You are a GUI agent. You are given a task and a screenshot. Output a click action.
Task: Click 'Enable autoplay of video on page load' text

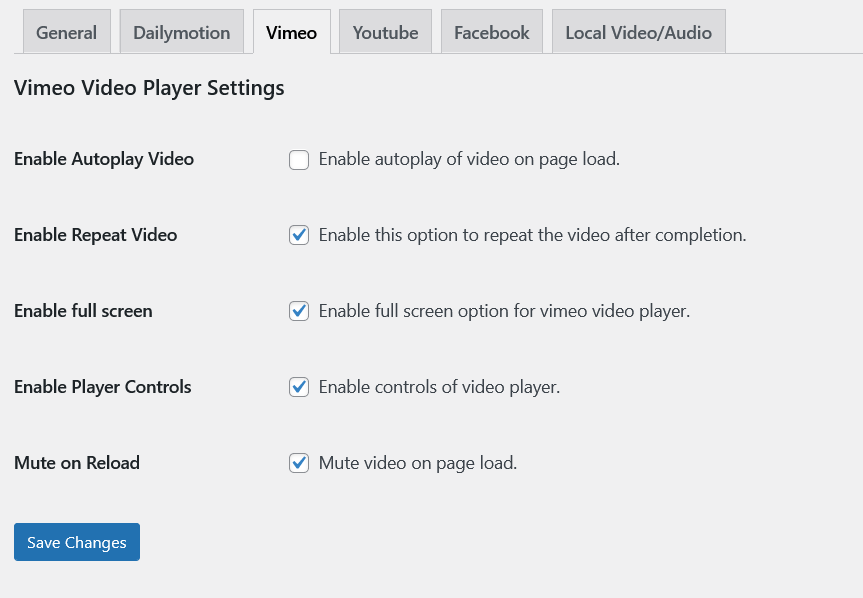click(469, 159)
